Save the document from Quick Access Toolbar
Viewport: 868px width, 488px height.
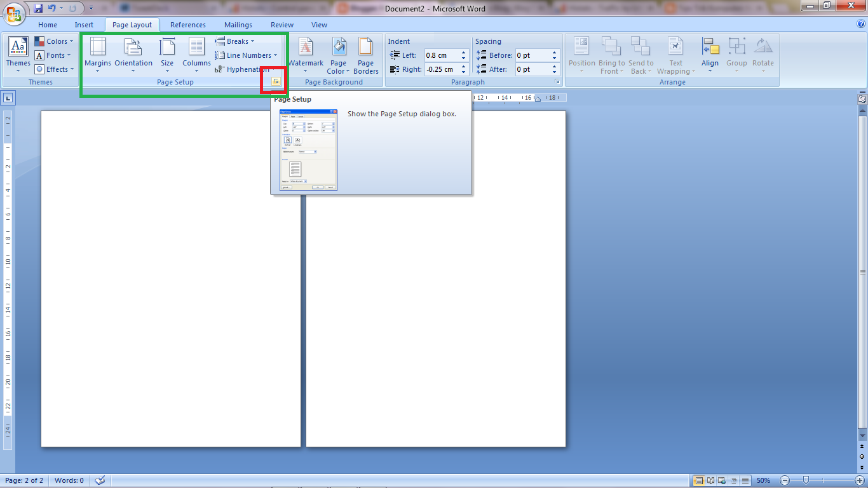tap(38, 8)
